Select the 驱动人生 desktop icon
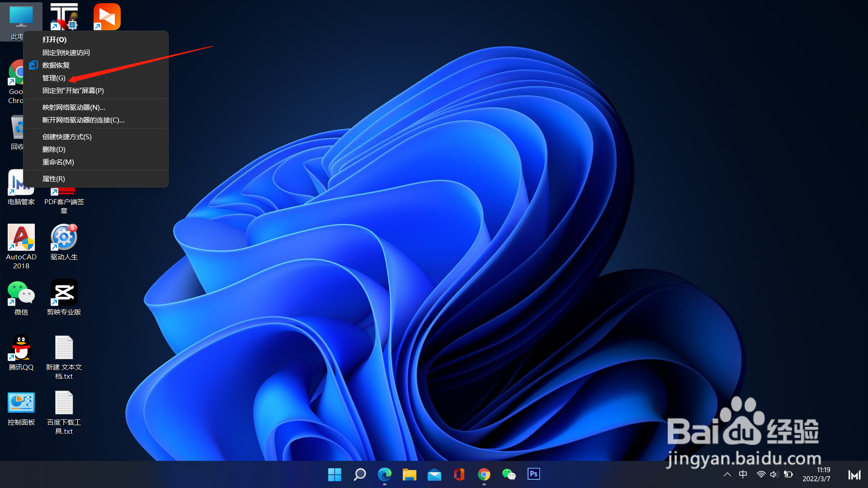Image resolution: width=868 pixels, height=488 pixels. tap(64, 242)
